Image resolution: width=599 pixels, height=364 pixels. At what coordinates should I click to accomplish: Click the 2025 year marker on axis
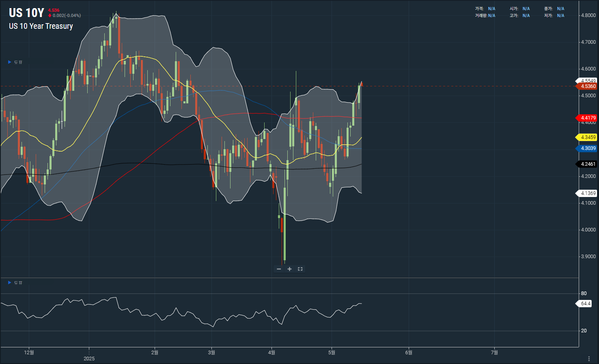89,358
